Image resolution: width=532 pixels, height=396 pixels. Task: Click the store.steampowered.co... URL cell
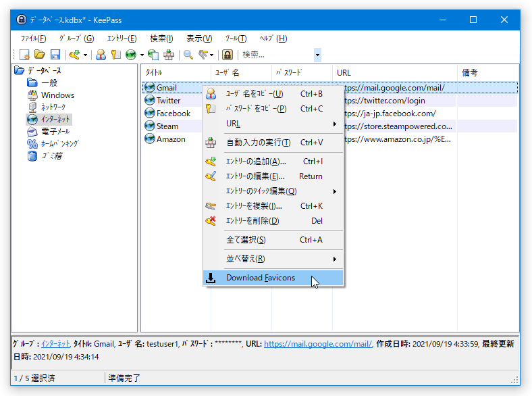click(x=400, y=126)
